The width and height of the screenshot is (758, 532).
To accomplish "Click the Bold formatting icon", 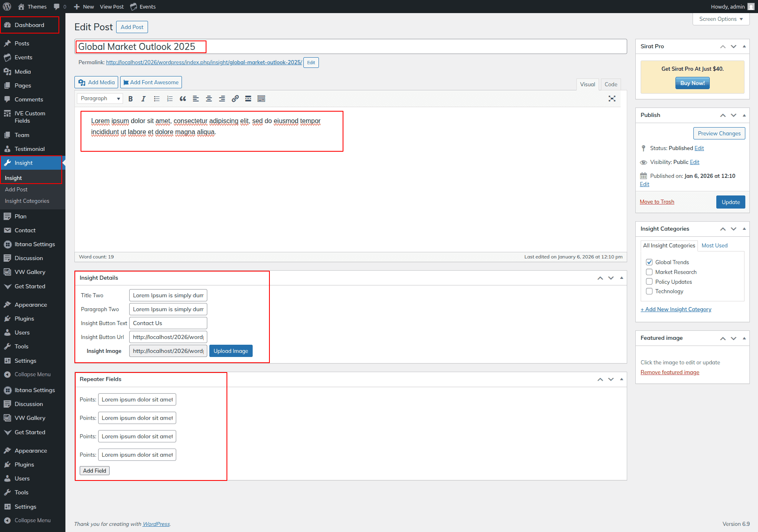I will click(130, 99).
